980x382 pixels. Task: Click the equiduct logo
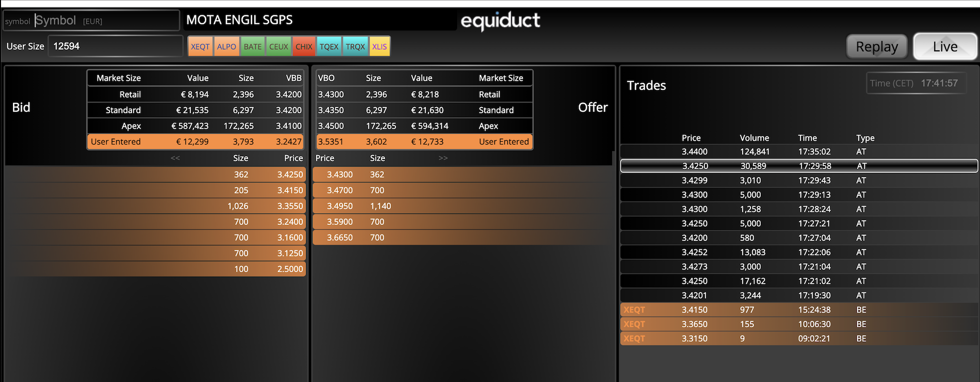(500, 20)
